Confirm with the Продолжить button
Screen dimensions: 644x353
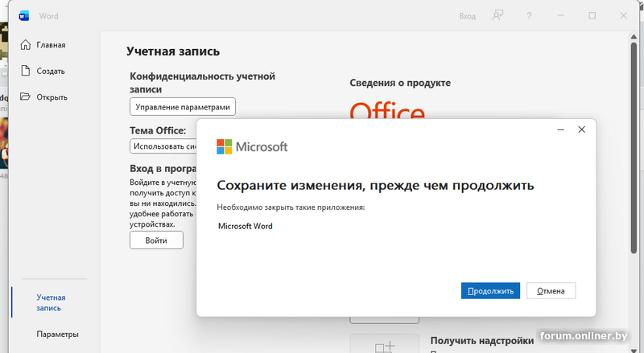490,290
